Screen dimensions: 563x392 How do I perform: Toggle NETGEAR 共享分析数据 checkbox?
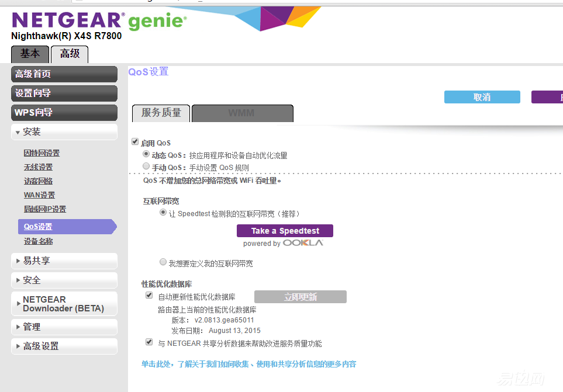point(149,342)
